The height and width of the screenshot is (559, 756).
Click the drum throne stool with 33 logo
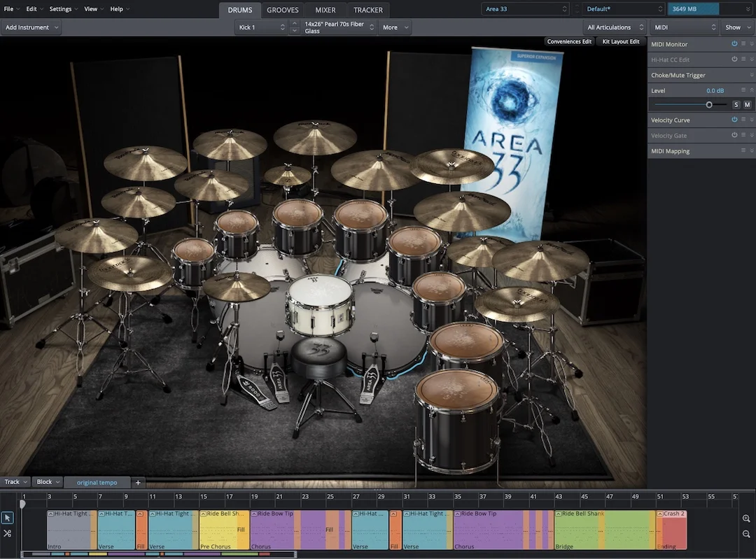tap(318, 358)
